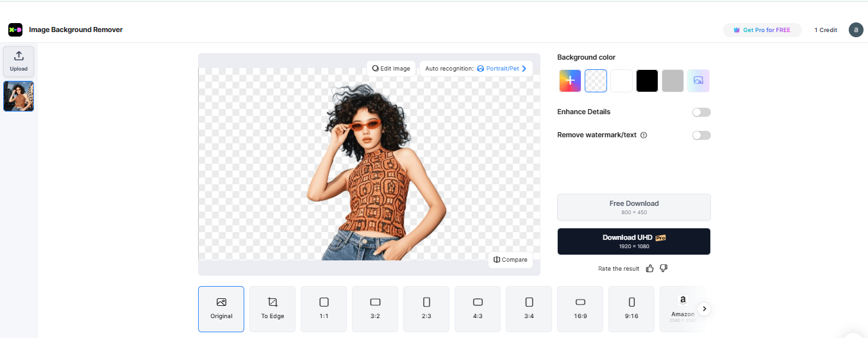Click the Image Background Remover title
The width and height of the screenshot is (868, 338).
click(76, 30)
